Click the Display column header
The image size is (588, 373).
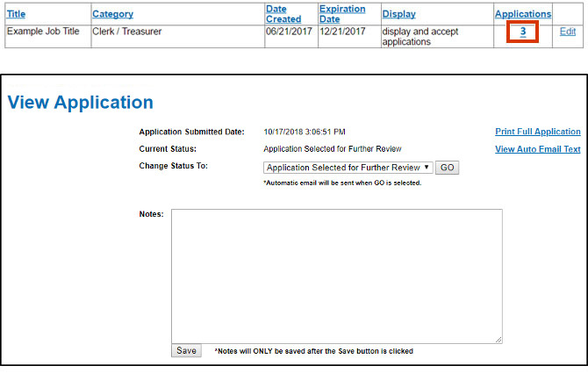[x=398, y=14]
